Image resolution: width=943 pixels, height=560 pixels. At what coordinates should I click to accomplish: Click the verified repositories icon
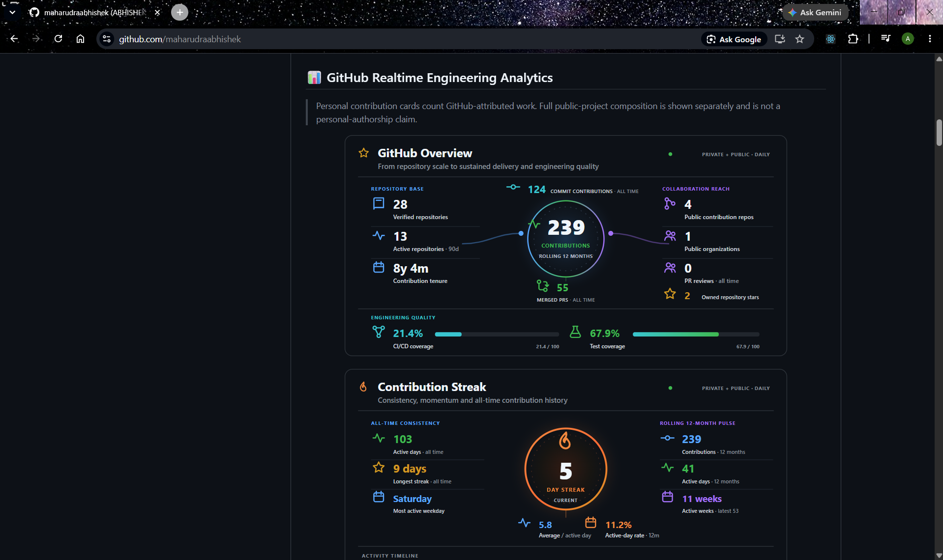(379, 203)
